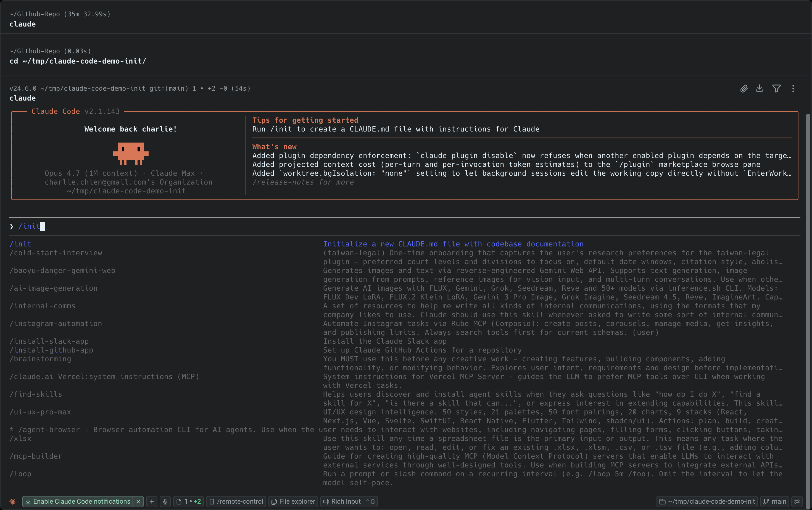The width and height of the screenshot is (812, 510).
Task: Select the /cold-start-interview suggestion
Action: 56,253
